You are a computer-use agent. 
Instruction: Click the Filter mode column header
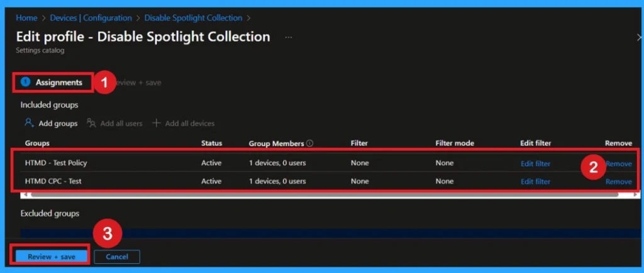pos(455,143)
